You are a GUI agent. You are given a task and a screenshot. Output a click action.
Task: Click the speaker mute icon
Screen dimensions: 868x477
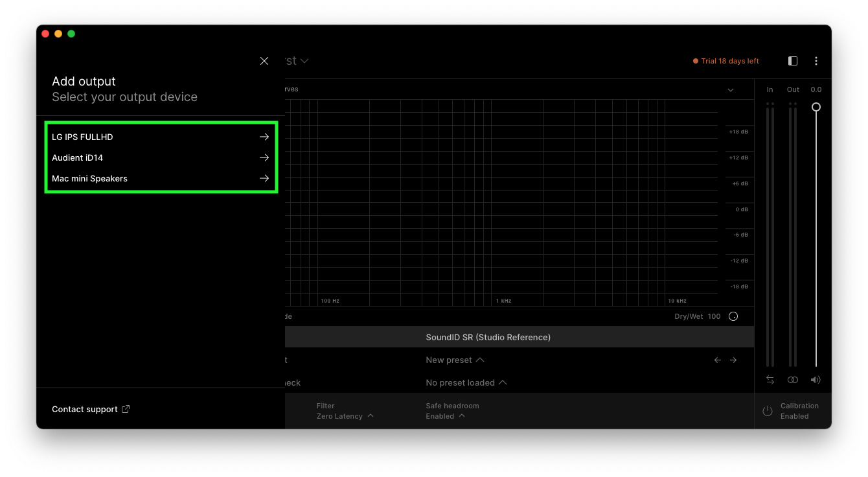pyautogui.click(x=816, y=380)
